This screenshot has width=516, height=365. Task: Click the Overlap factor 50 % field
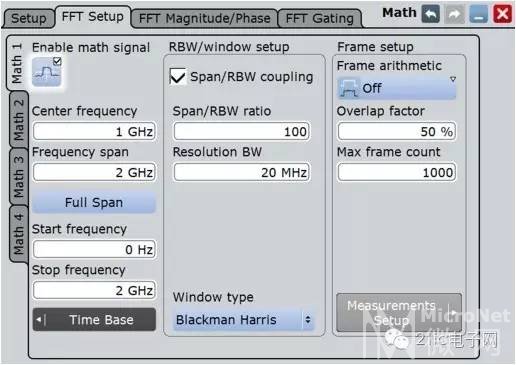[x=397, y=131]
